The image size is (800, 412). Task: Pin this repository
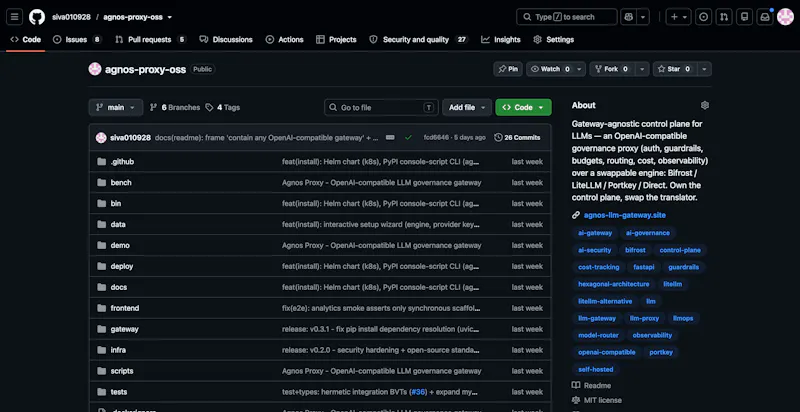[508, 69]
